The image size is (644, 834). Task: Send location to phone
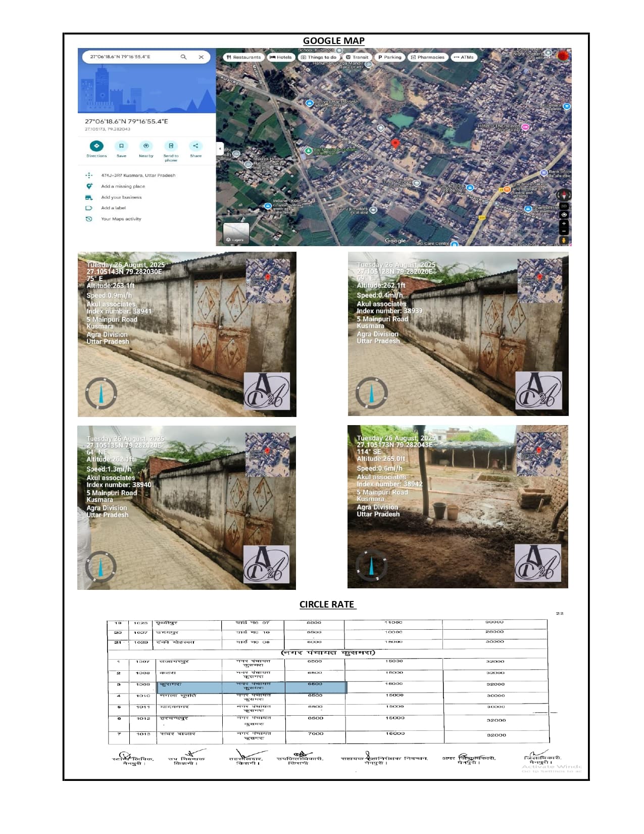[171, 151]
